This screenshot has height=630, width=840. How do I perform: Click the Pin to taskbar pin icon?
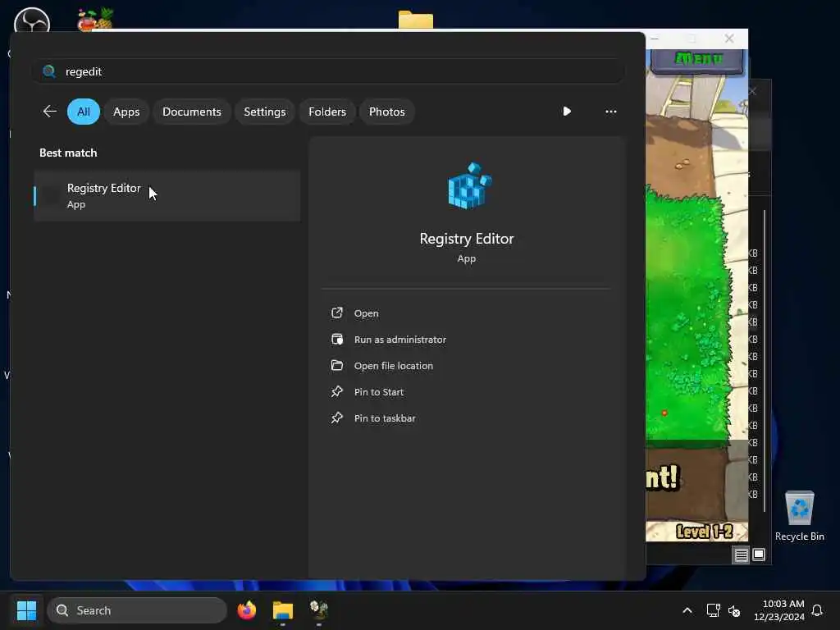tap(337, 418)
